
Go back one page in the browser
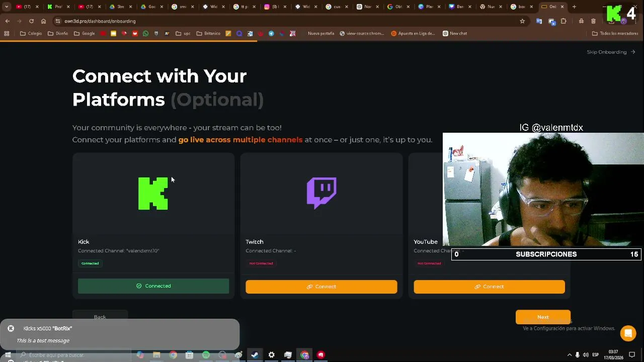[x=7, y=21]
